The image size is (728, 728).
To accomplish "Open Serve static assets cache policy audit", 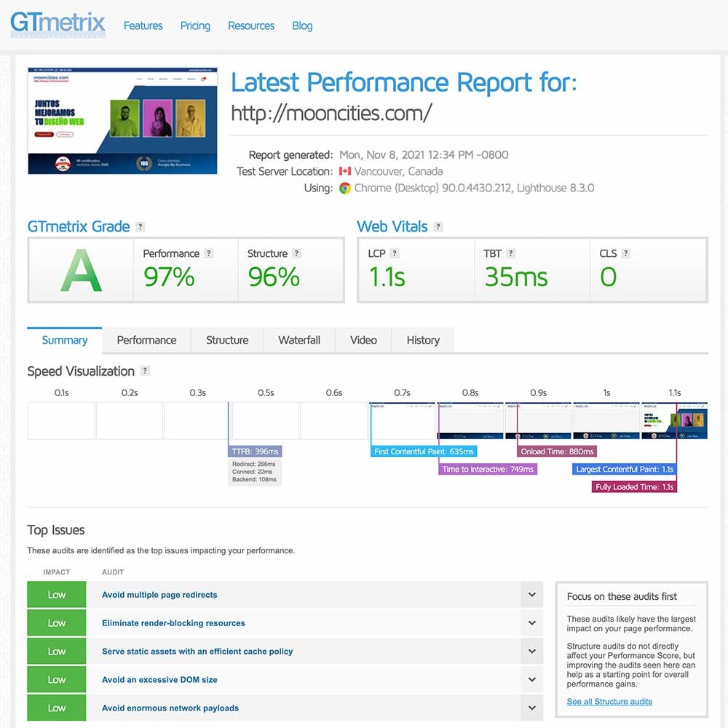I will click(x=532, y=652).
